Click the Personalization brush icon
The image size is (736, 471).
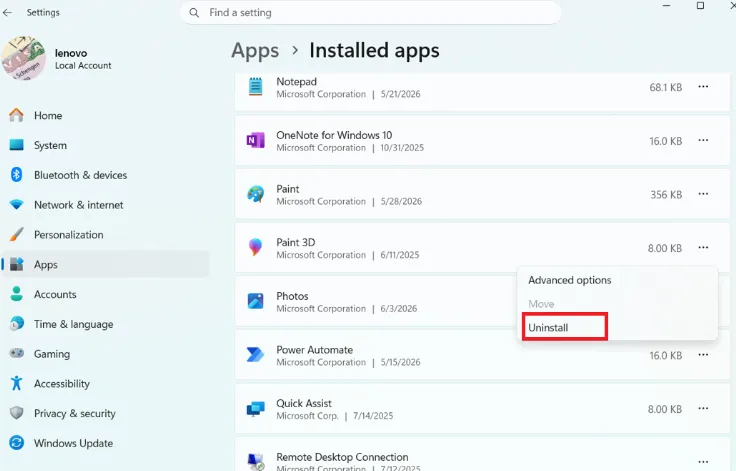coord(16,234)
